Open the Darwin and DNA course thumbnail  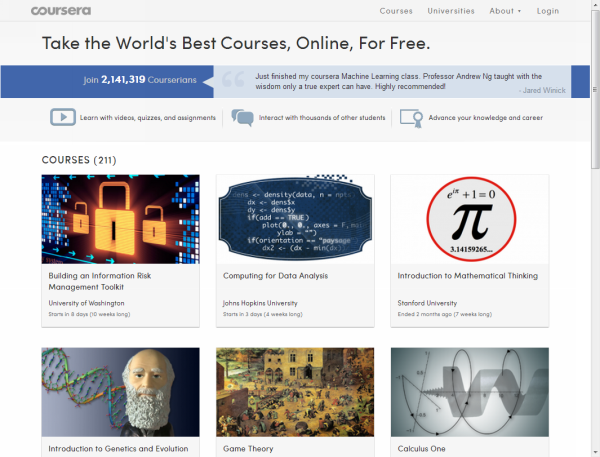click(x=121, y=392)
